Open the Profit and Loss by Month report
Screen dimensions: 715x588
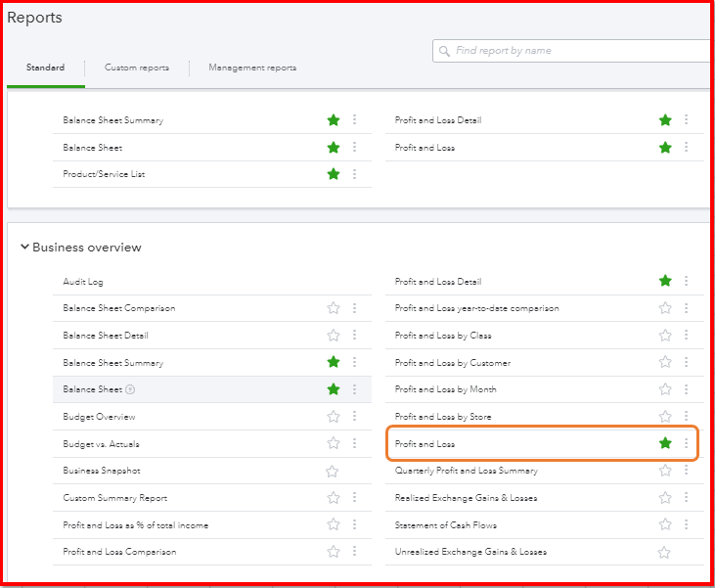445,389
